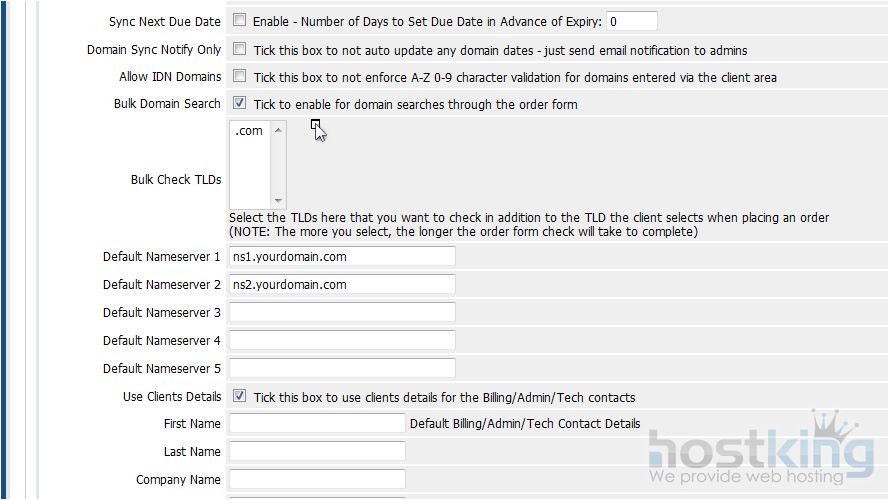Click the Bulk Check TLDs list scrollbar track

click(x=278, y=165)
